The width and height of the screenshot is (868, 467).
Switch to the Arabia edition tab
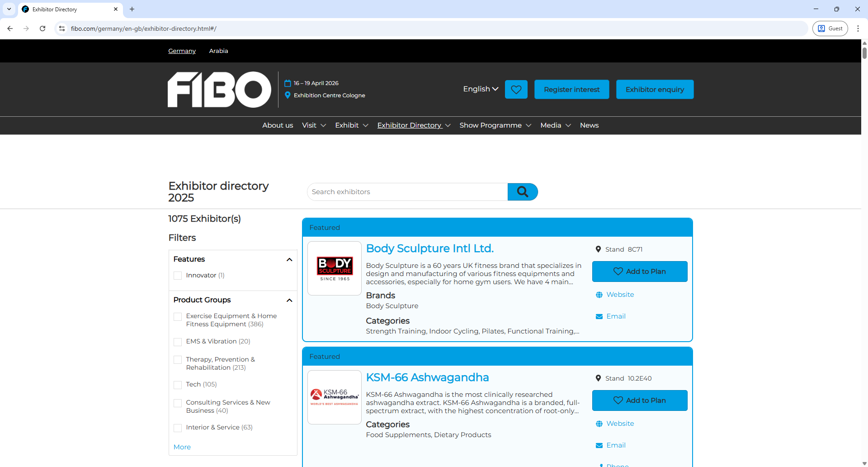point(218,51)
